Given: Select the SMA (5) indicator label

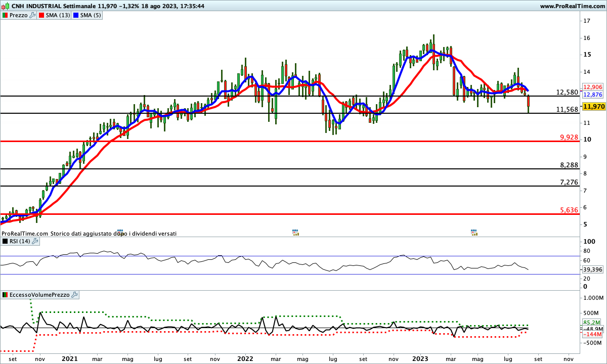Looking at the screenshot, I should click(92, 15).
